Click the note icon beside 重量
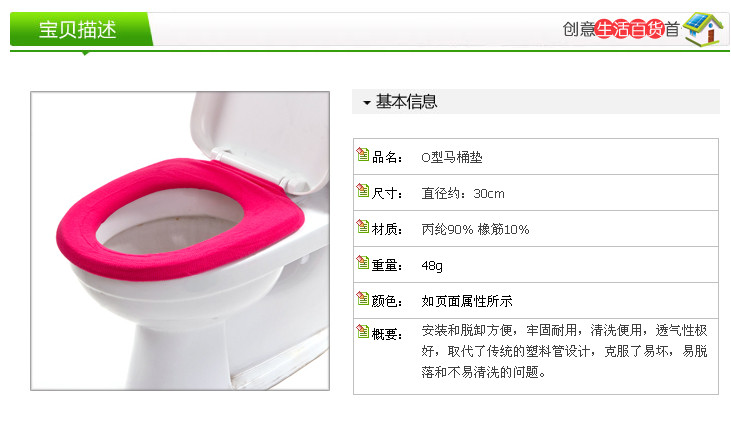The image size is (731, 426). pyautogui.click(x=363, y=262)
